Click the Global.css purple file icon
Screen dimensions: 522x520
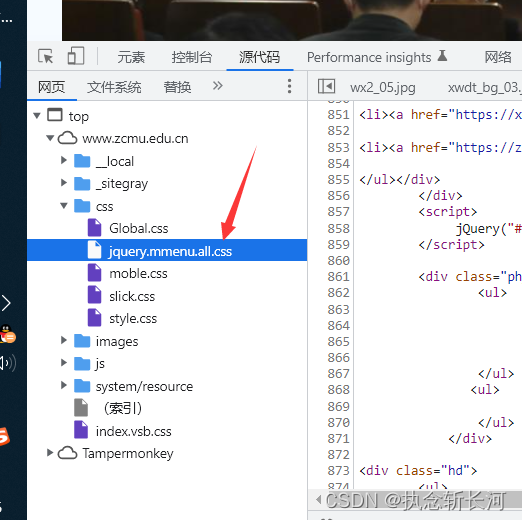coord(94,227)
